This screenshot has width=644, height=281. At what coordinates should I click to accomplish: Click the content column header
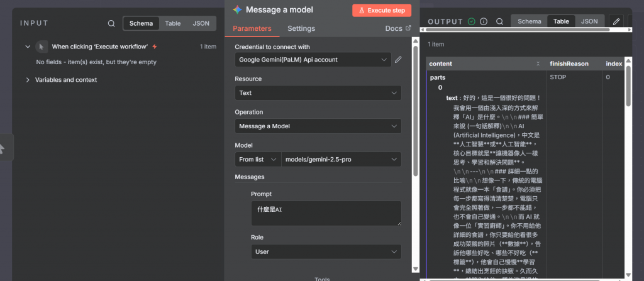pos(486,63)
